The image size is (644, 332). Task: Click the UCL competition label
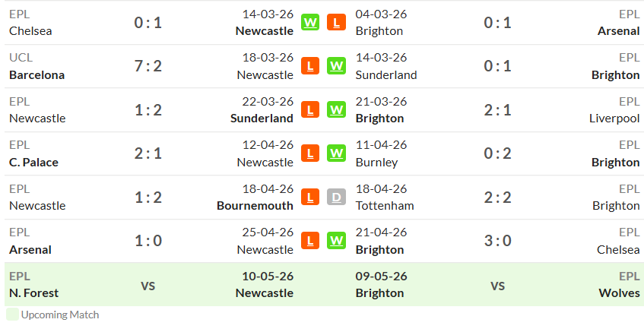[x=21, y=58]
